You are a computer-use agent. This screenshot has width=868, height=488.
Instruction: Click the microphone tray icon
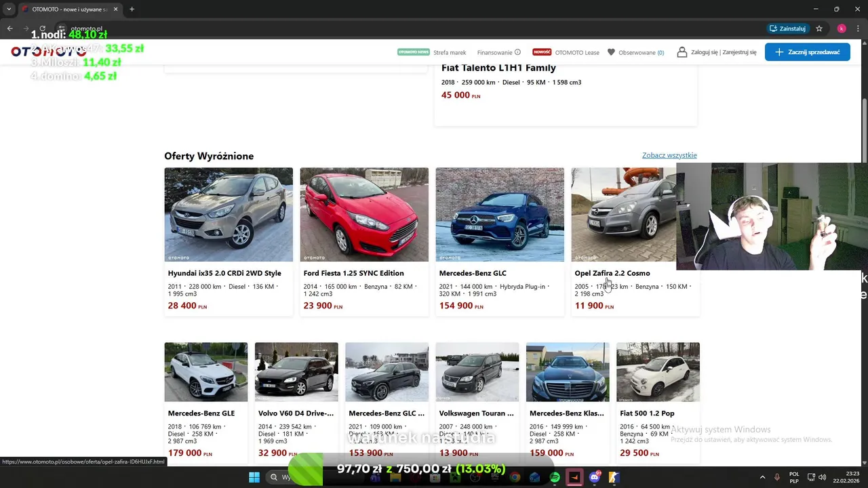pos(777,477)
